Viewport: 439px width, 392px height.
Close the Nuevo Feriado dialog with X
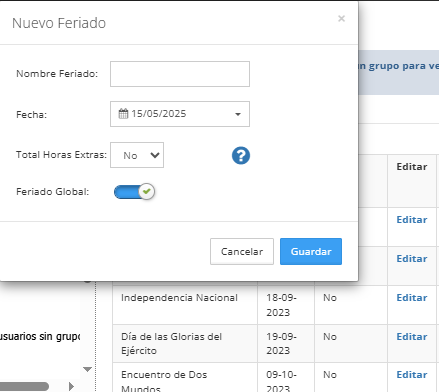tap(341, 18)
